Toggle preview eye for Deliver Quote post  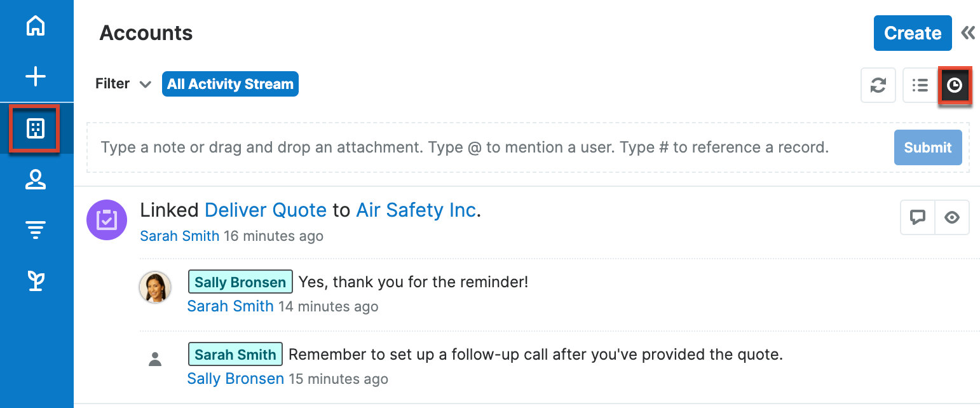click(952, 217)
